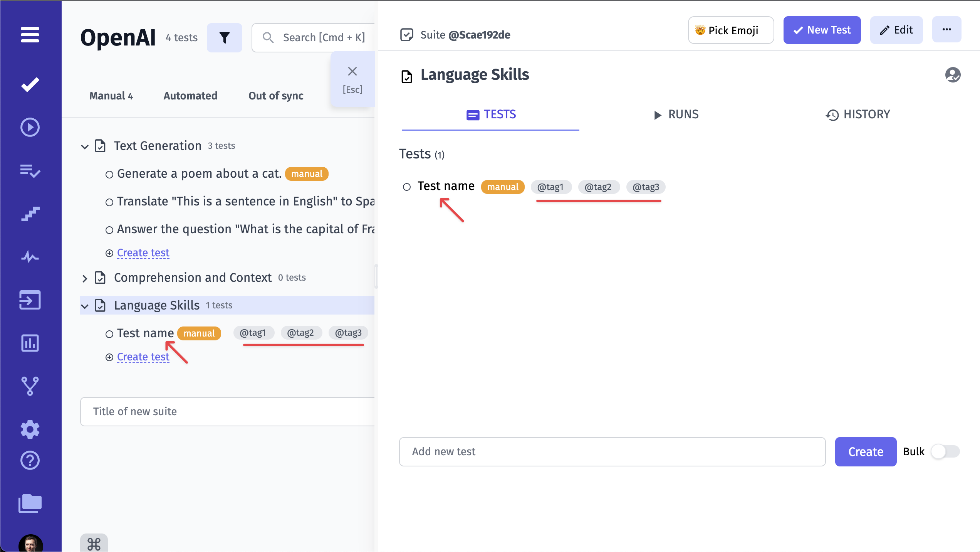The width and height of the screenshot is (980, 552).
Task: Switch to the HISTORY tab
Action: [858, 114]
